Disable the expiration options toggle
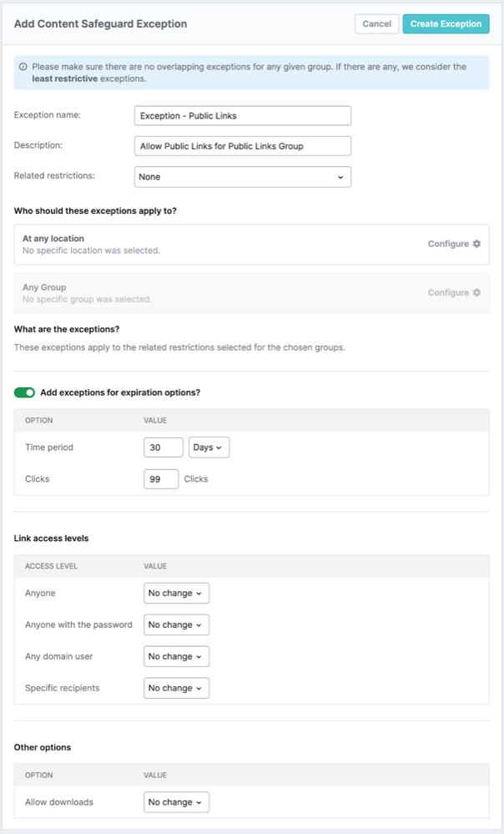The image size is (504, 834). coord(24,391)
